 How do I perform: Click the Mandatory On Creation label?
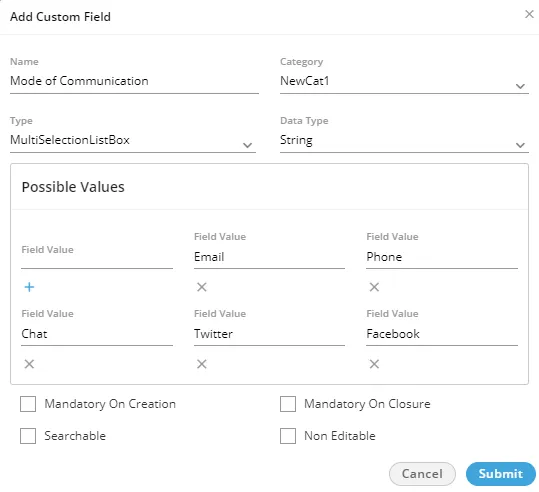[110, 404]
